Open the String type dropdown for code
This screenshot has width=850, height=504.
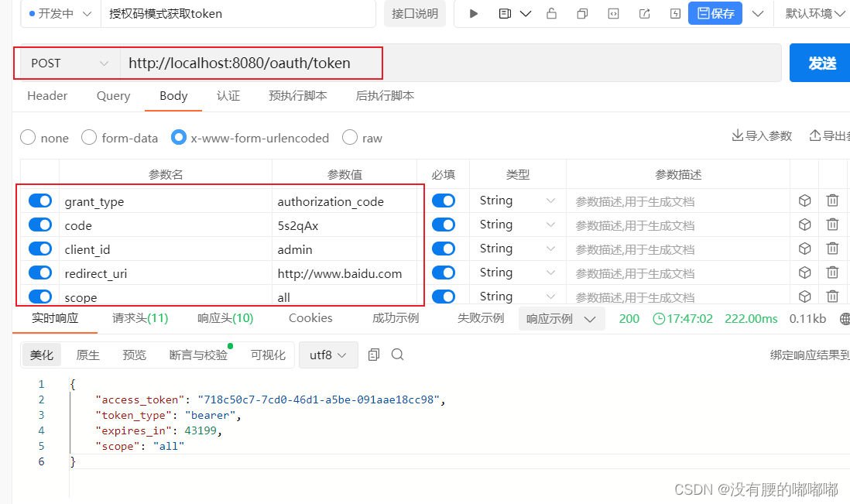tap(517, 225)
